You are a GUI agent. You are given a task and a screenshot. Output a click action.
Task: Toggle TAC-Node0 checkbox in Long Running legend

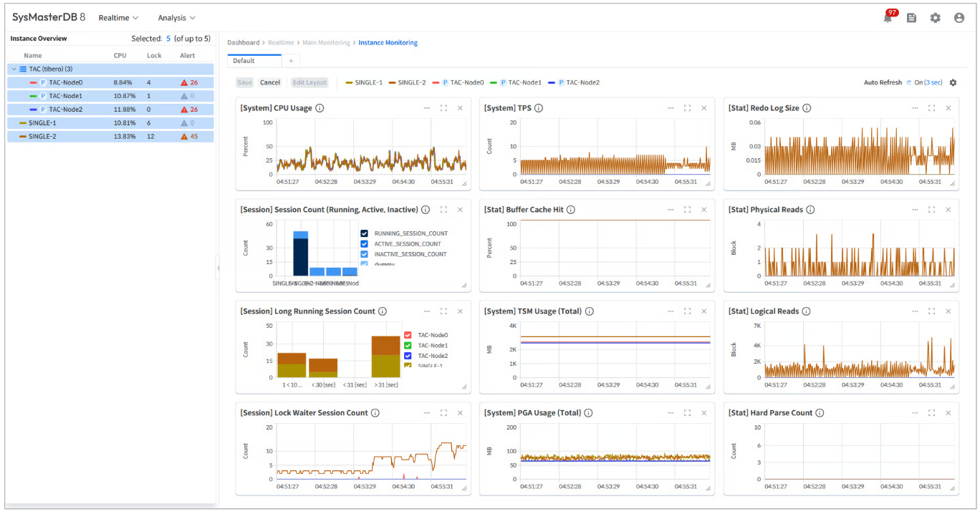click(x=408, y=335)
